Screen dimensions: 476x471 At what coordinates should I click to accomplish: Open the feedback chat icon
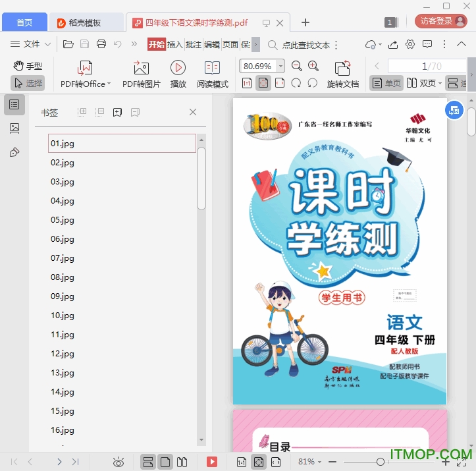coord(427,44)
